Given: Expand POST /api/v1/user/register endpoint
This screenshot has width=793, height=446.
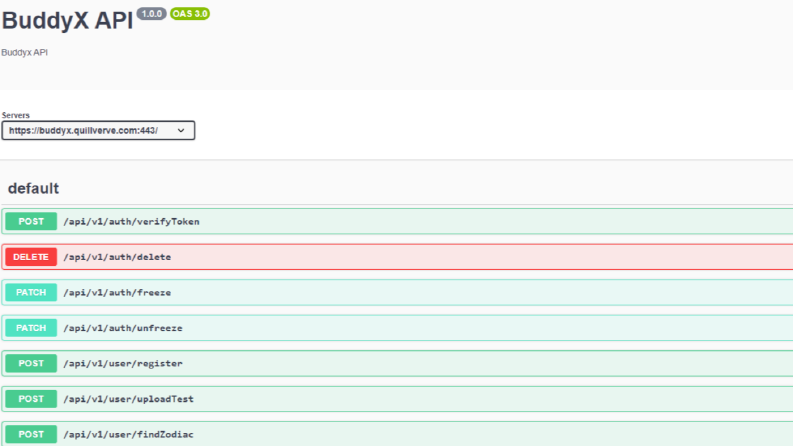Looking at the screenshot, I should pyautogui.click(x=397, y=363).
